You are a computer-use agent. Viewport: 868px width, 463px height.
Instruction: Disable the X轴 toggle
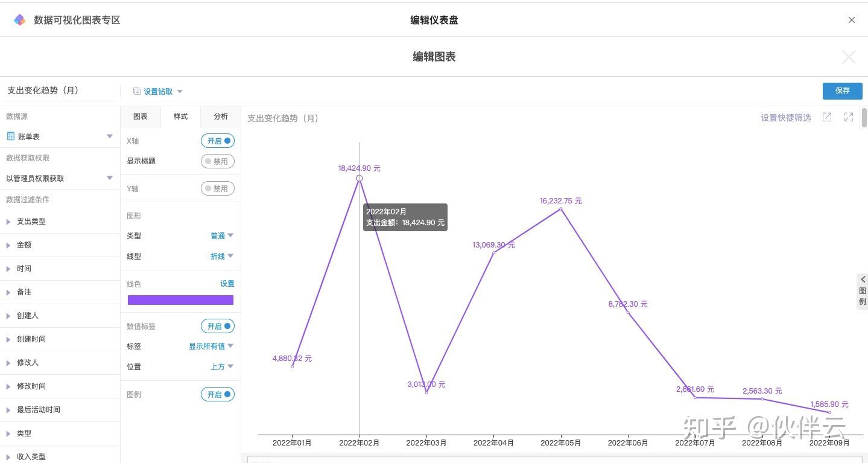pyautogui.click(x=218, y=141)
